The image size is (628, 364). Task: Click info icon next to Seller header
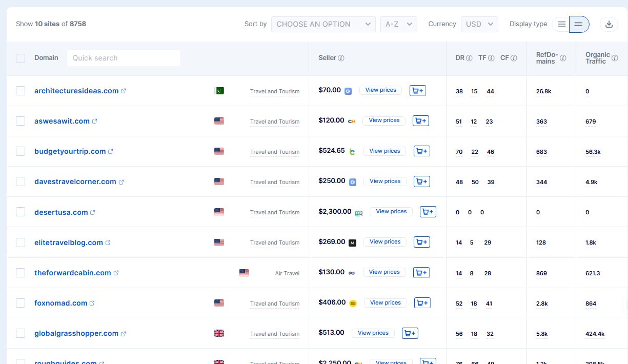[x=341, y=58]
